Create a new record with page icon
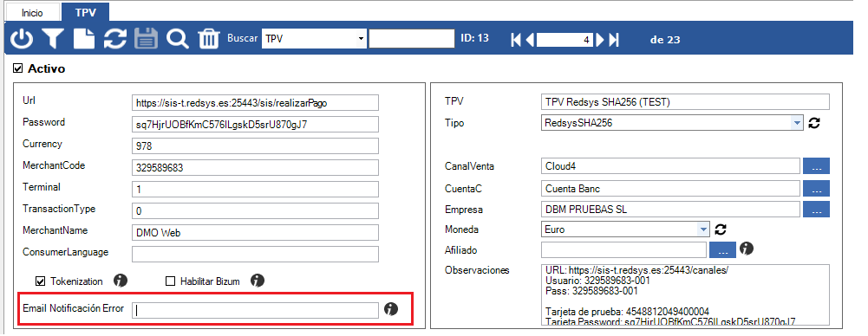868x336 pixels. [85, 39]
